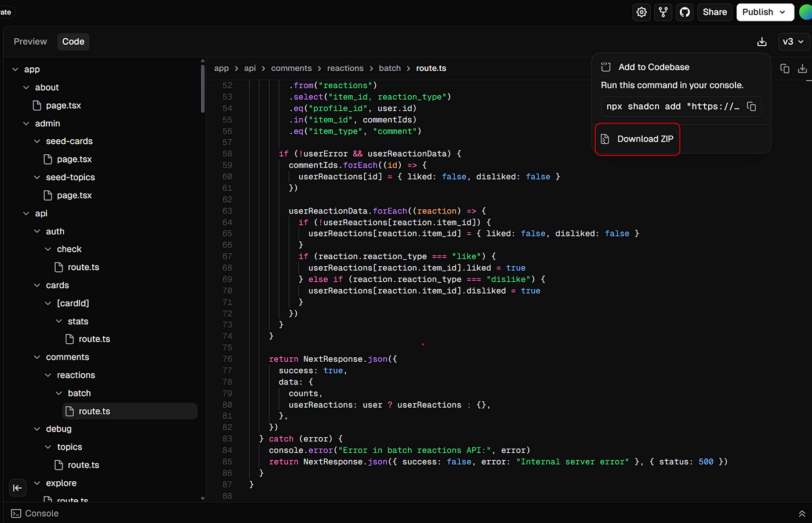
Task: Click the download icon beside v3
Action: (x=762, y=42)
